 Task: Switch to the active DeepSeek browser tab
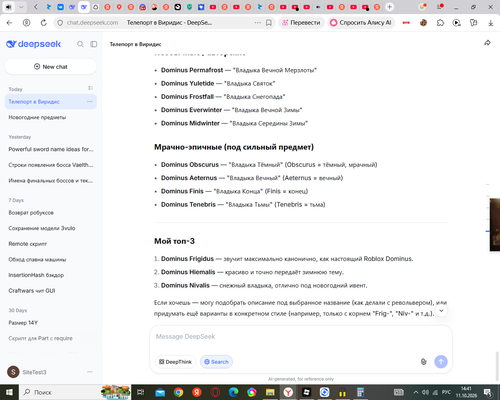pyautogui.click(x=84, y=7)
